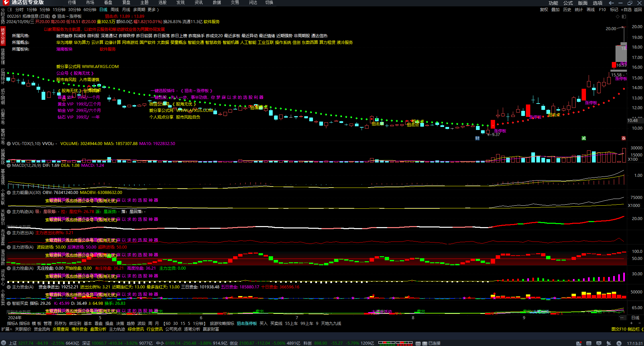Click the keyboard icon in status bar
Image resolution: width=644 pixels, height=346 pixels.
pyautogui.click(x=589, y=343)
